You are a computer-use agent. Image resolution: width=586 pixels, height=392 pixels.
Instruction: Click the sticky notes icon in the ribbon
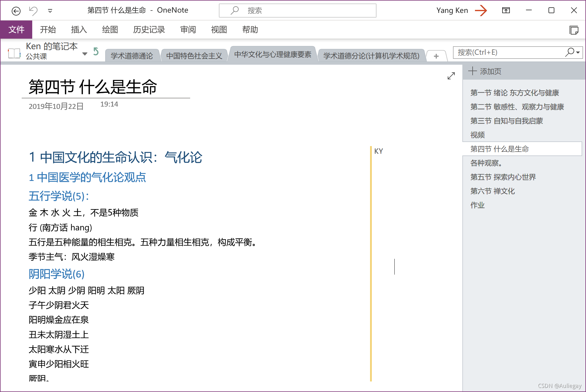[574, 30]
